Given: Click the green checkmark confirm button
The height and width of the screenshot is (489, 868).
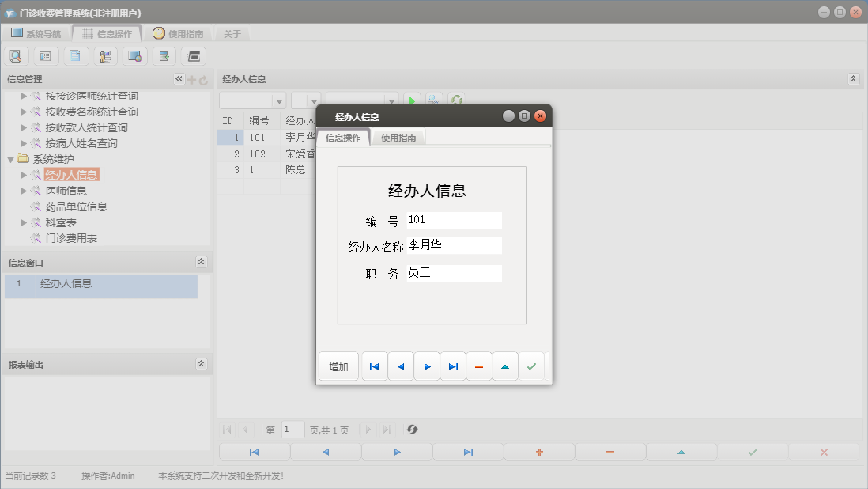Looking at the screenshot, I should tap(531, 366).
